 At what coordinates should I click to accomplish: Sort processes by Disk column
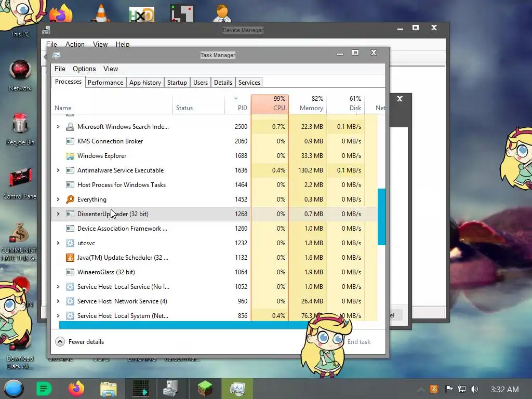point(345,104)
